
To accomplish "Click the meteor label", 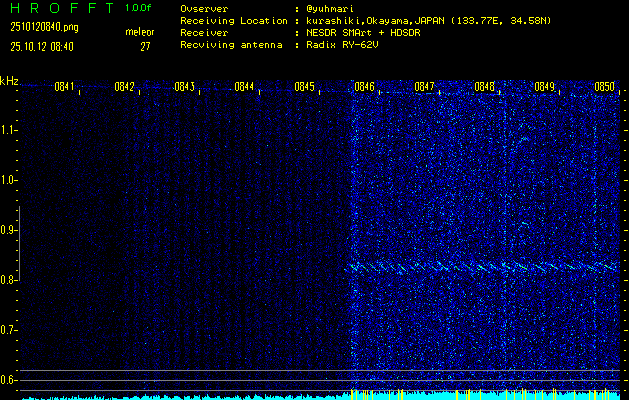I will tap(140, 31).
